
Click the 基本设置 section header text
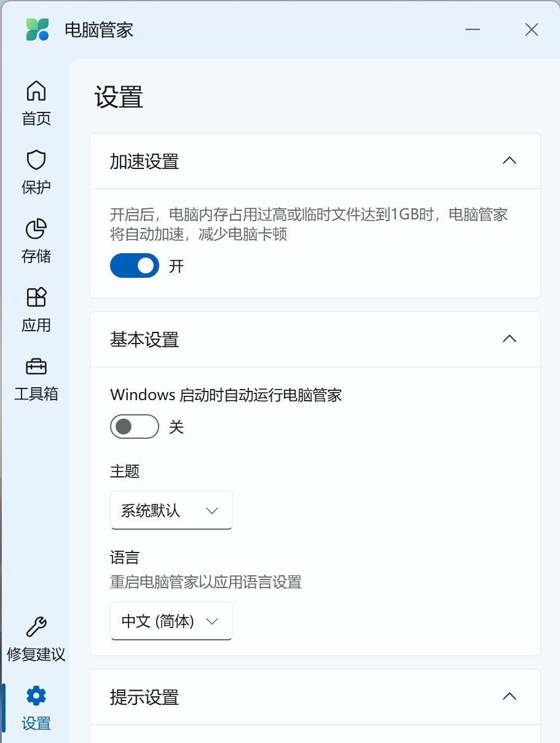coord(144,340)
